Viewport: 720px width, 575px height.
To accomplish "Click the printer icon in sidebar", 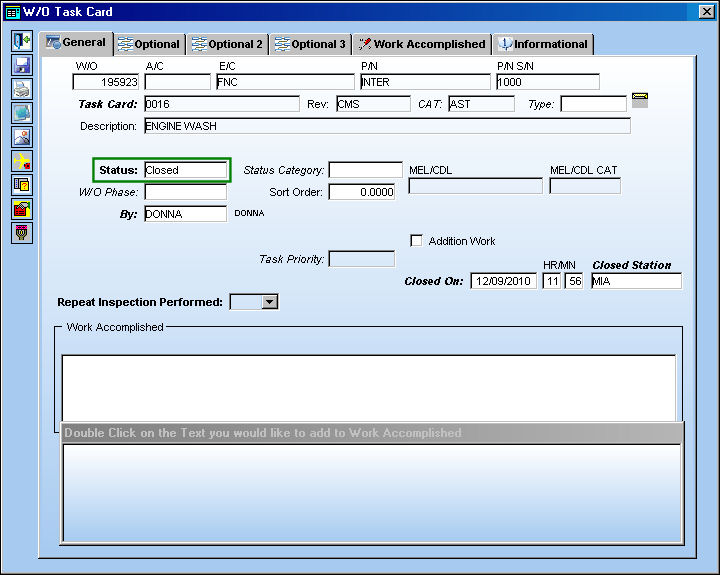I will click(x=22, y=89).
